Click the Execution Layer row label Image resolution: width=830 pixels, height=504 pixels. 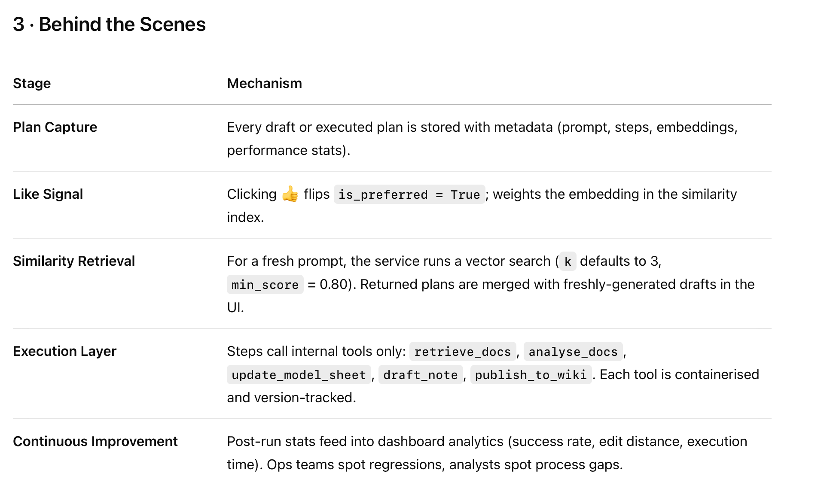click(x=64, y=351)
